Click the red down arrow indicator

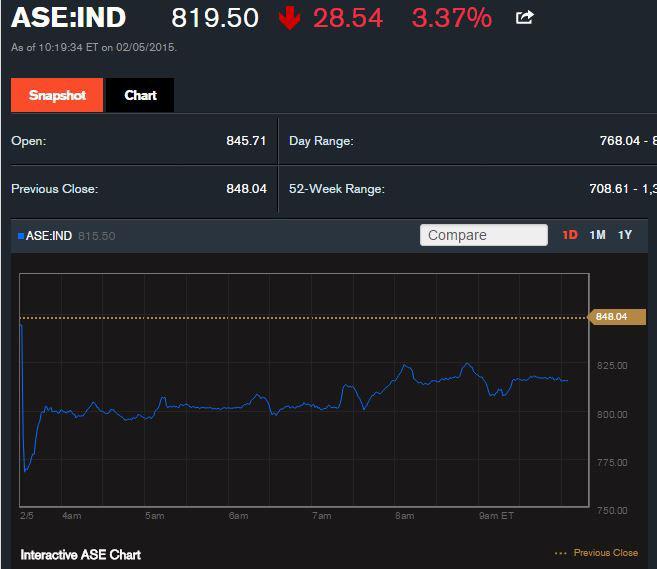click(289, 18)
